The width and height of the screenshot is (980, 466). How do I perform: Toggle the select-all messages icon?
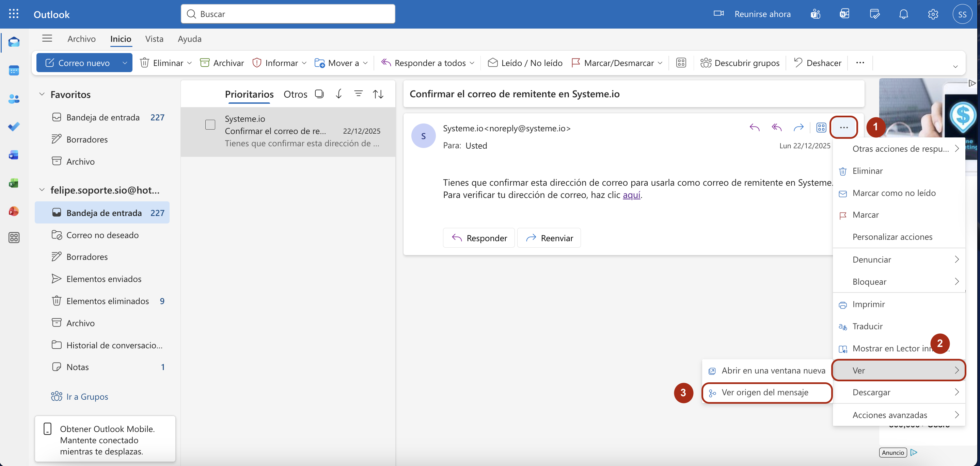coord(319,94)
